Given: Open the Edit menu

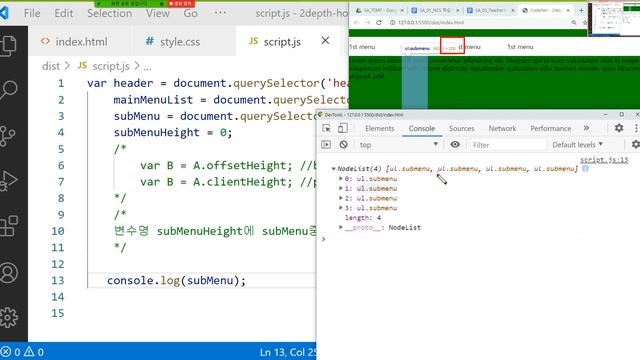Looking at the screenshot, I should click(64, 13).
